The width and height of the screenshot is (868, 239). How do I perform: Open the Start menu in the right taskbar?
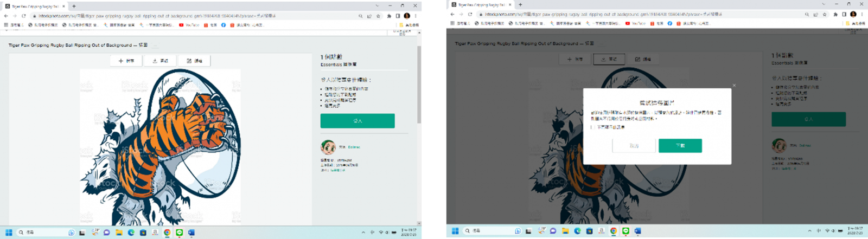(455, 231)
